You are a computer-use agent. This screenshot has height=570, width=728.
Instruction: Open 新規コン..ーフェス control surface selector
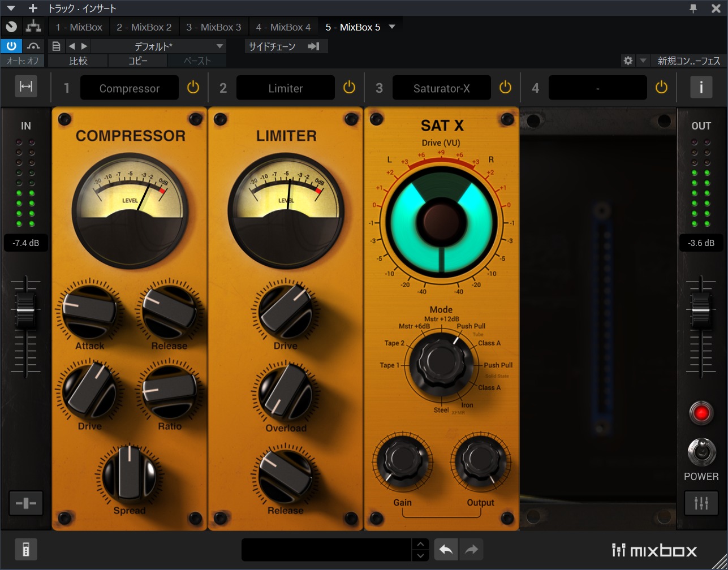pyautogui.click(x=688, y=61)
